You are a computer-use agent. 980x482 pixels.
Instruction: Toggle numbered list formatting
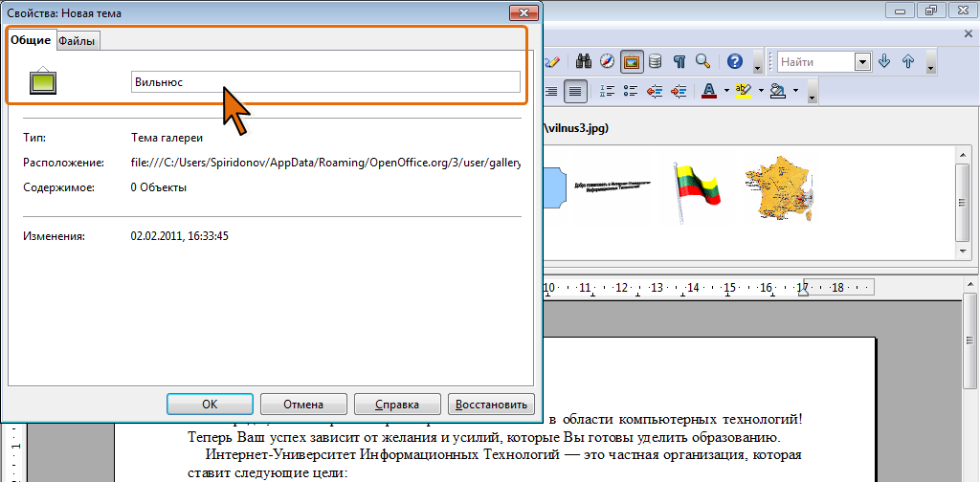click(x=607, y=92)
